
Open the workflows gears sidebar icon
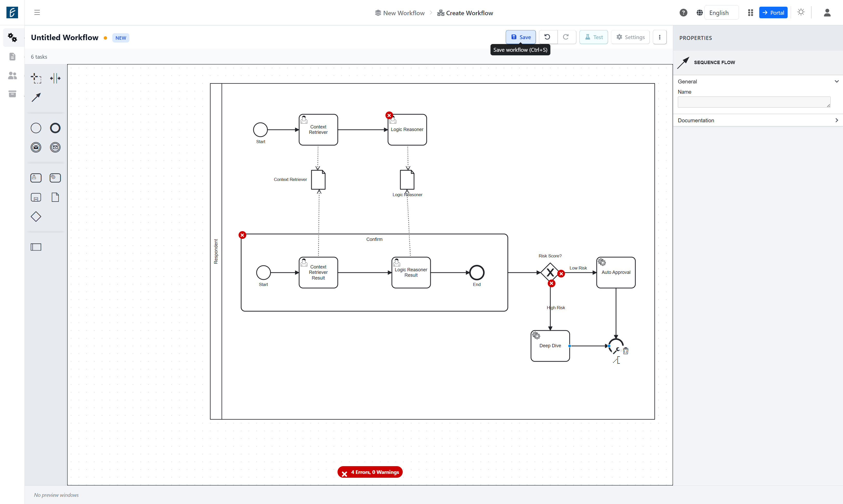(12, 37)
